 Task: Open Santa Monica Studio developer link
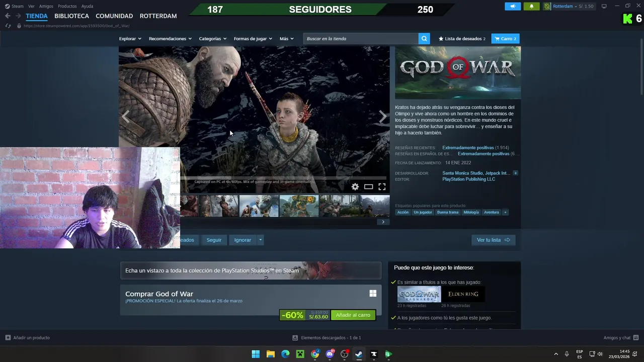[463, 173]
